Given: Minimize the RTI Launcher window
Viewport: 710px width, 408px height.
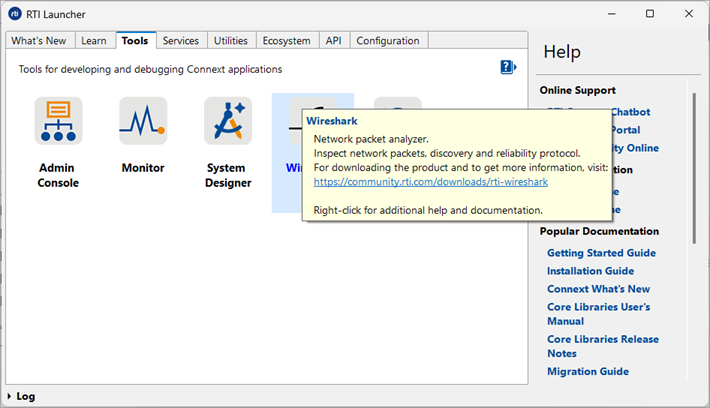Looking at the screenshot, I should pos(612,14).
